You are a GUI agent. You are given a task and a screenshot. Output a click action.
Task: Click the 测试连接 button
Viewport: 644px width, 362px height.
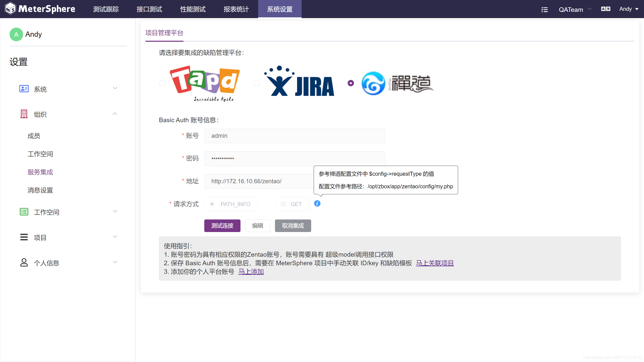point(222,225)
